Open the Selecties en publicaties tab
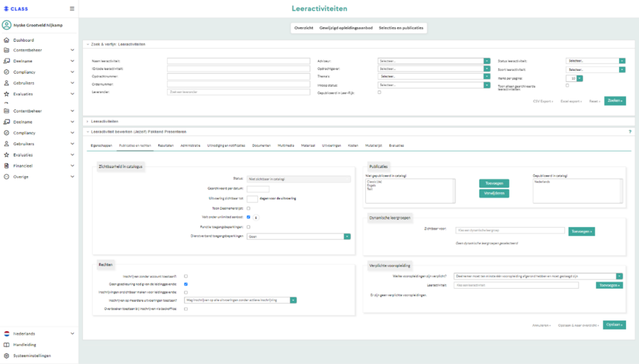639x364 pixels. point(401,28)
